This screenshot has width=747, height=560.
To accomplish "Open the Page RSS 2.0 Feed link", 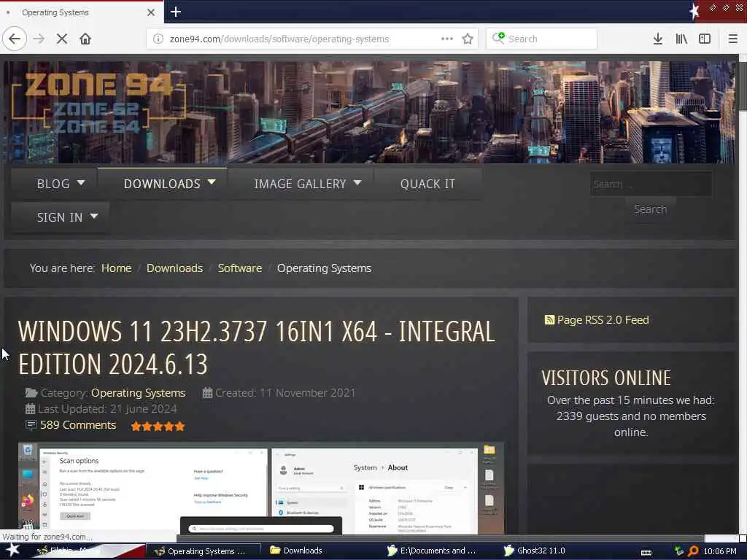I will click(603, 320).
